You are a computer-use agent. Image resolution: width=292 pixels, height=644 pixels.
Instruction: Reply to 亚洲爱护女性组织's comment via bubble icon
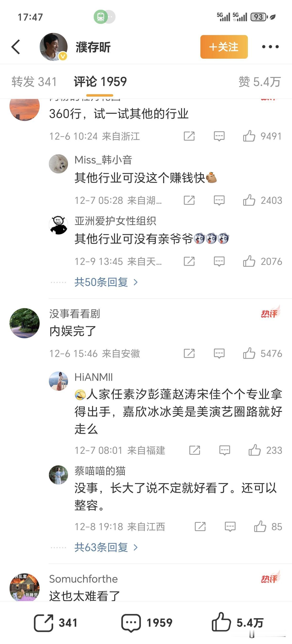coord(219,261)
